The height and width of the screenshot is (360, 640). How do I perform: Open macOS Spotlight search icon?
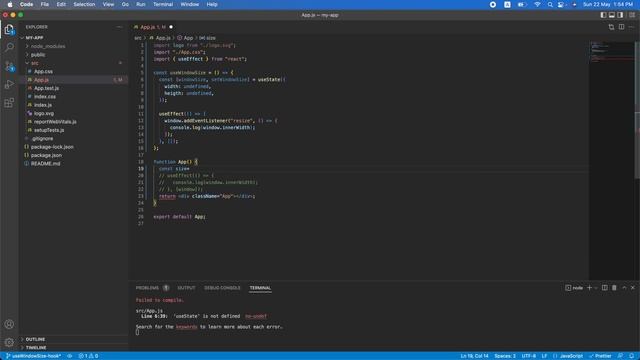point(550,4)
